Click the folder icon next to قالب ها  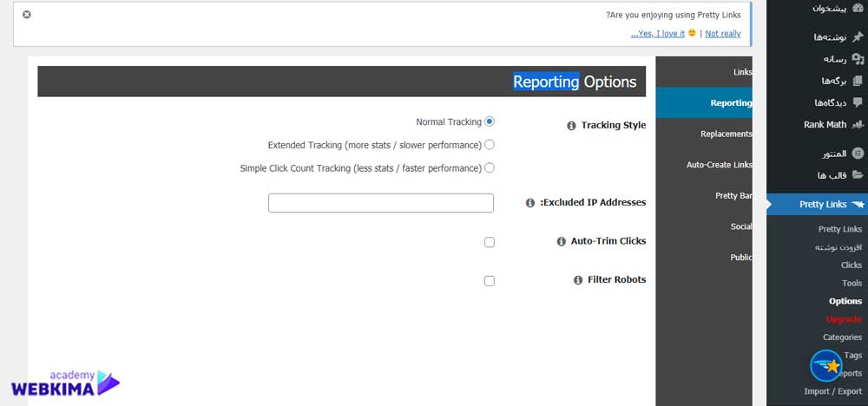click(x=858, y=175)
